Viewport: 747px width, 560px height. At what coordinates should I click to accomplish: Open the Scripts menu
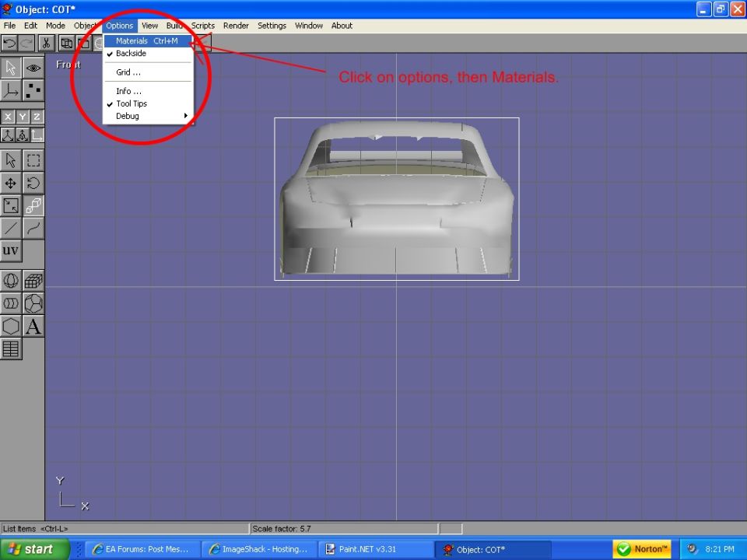(203, 26)
